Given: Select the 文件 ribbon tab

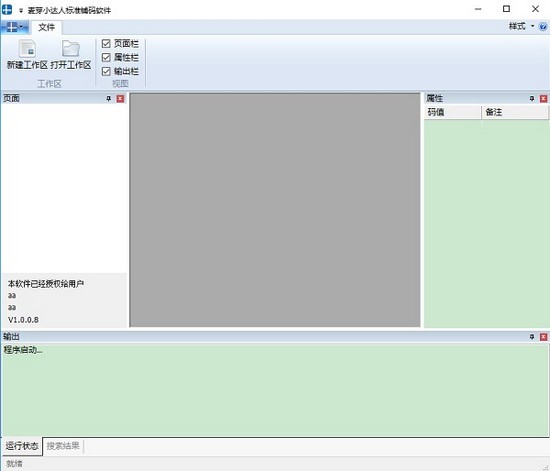Looking at the screenshot, I should (47, 27).
